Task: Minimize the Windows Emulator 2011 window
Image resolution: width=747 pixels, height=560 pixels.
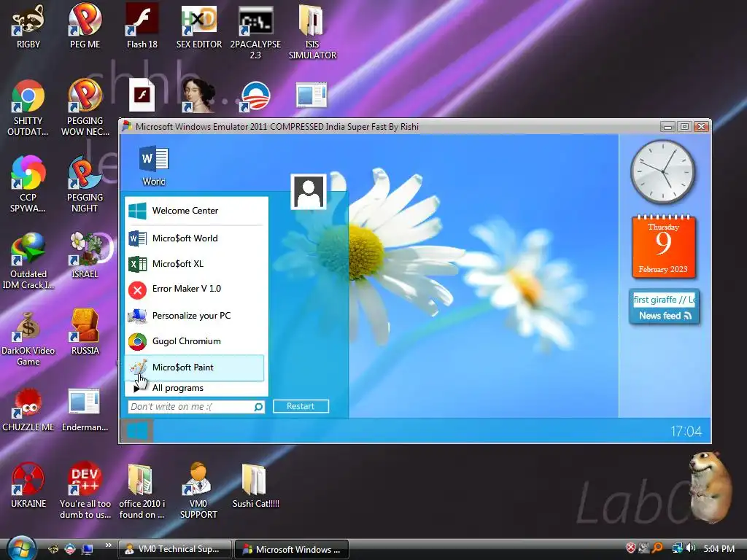Action: click(667, 127)
